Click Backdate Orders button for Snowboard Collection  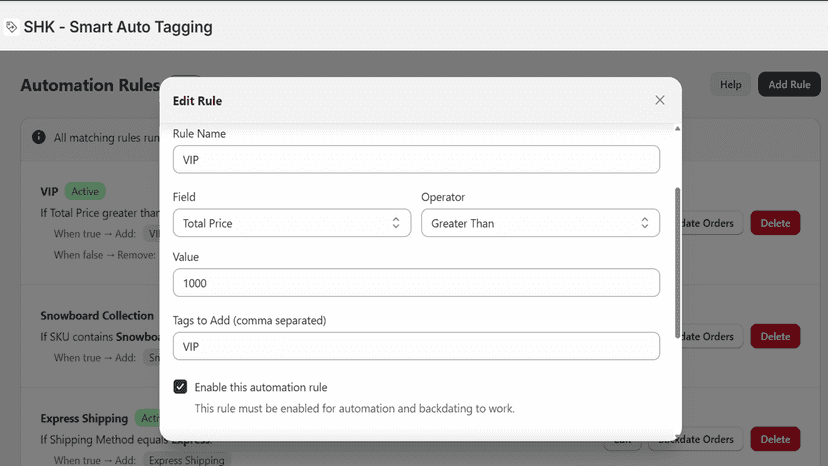coord(711,337)
